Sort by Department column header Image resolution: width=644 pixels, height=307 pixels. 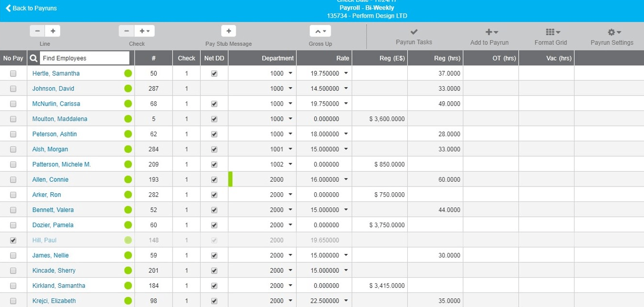(277, 58)
